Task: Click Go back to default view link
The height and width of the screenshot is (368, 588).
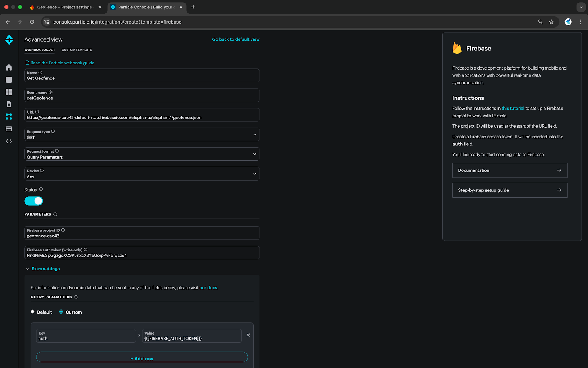Action: (236, 39)
